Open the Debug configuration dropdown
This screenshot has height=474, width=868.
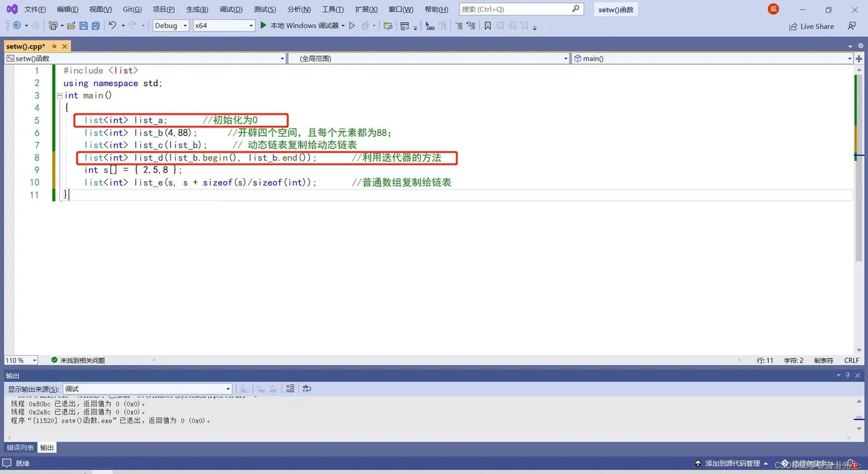pos(170,25)
